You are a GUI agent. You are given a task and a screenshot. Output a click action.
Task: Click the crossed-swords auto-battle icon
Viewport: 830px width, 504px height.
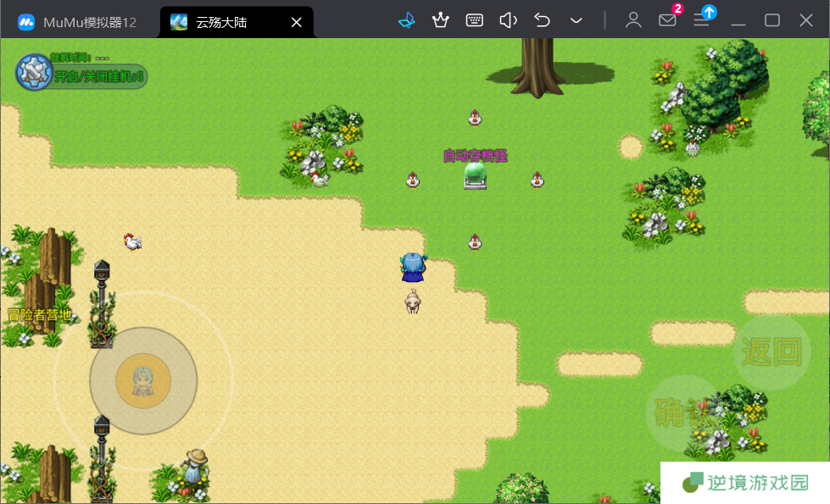click(35, 72)
